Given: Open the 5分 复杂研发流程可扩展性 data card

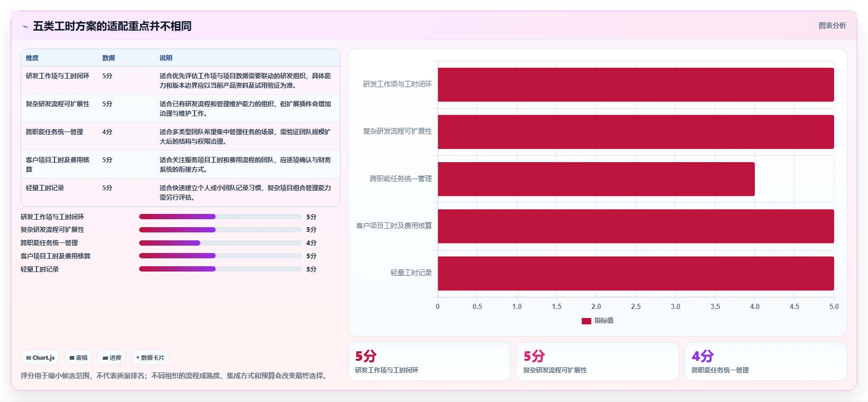Looking at the screenshot, I should (x=597, y=361).
